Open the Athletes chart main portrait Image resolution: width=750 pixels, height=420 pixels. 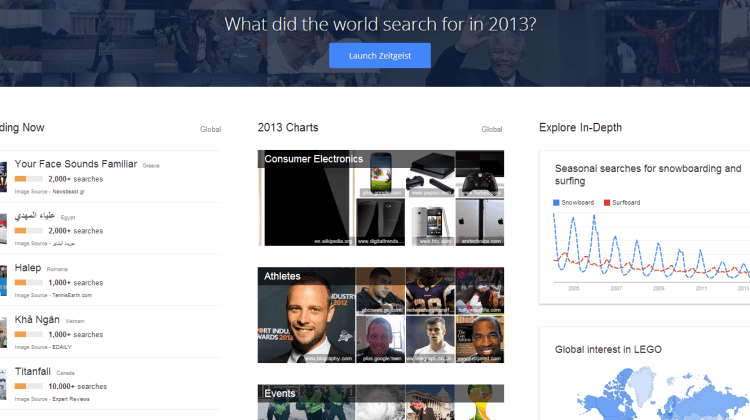(306, 315)
